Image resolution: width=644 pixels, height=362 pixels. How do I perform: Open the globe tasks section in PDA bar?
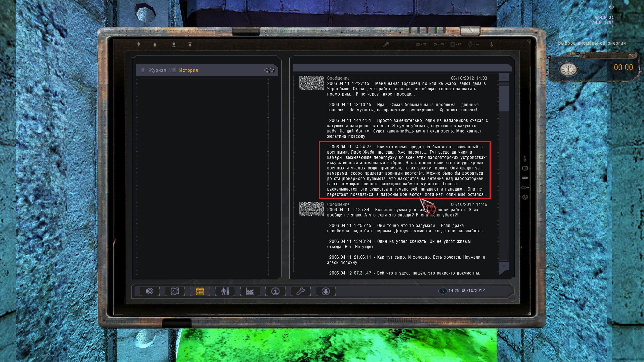(150, 291)
